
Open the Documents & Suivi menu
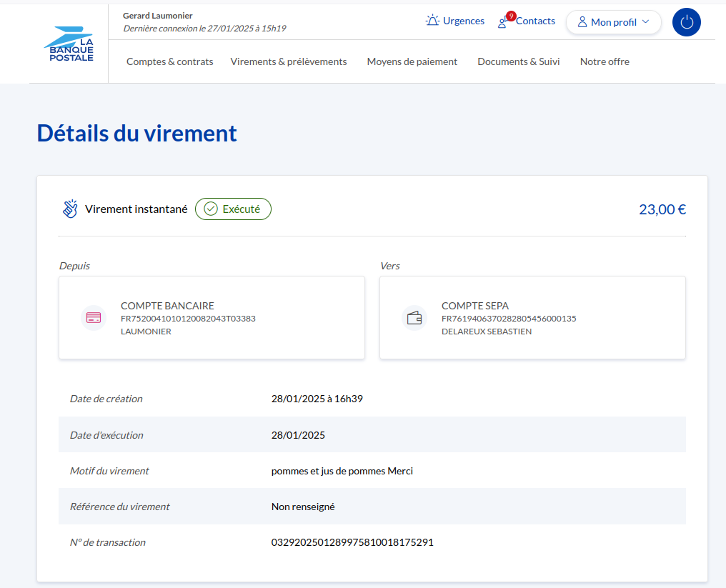point(518,61)
